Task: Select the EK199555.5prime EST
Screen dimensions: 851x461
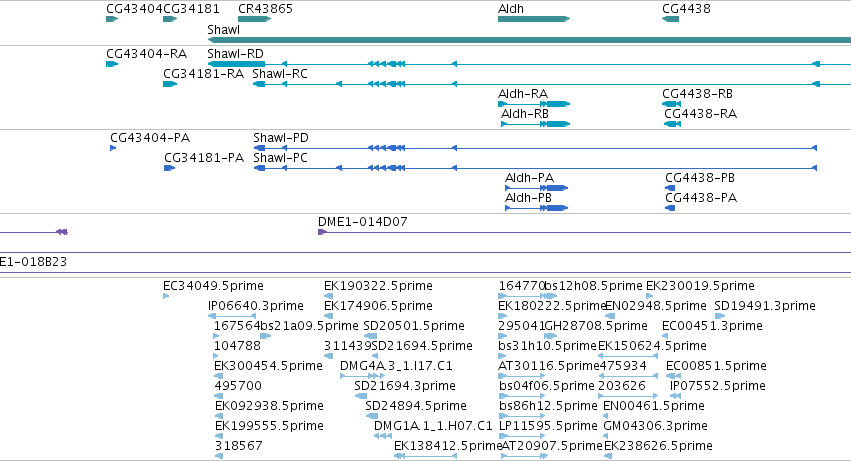Action: coord(219,436)
